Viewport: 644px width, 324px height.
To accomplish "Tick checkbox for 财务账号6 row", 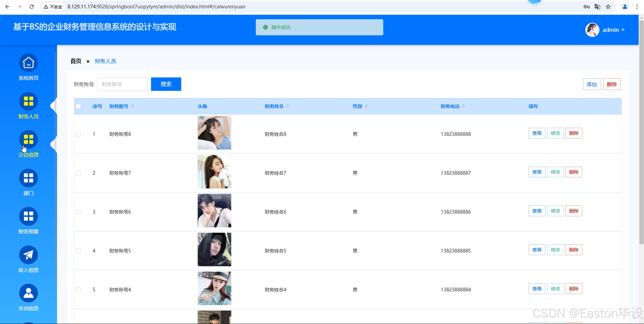I will pos(78,212).
